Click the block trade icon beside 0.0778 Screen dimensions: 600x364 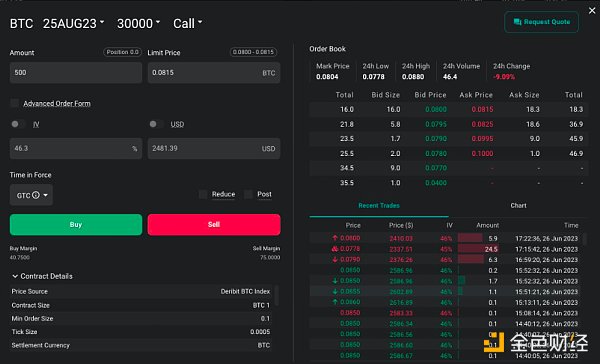tap(335, 249)
